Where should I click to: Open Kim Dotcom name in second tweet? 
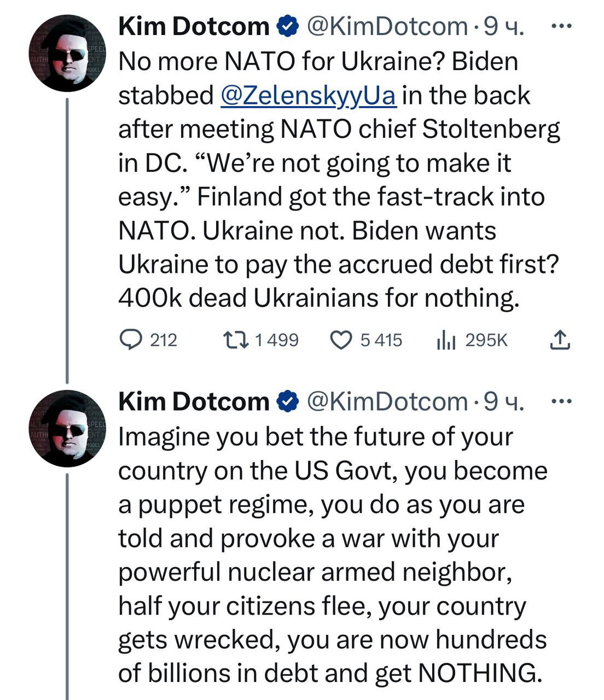coord(194,402)
